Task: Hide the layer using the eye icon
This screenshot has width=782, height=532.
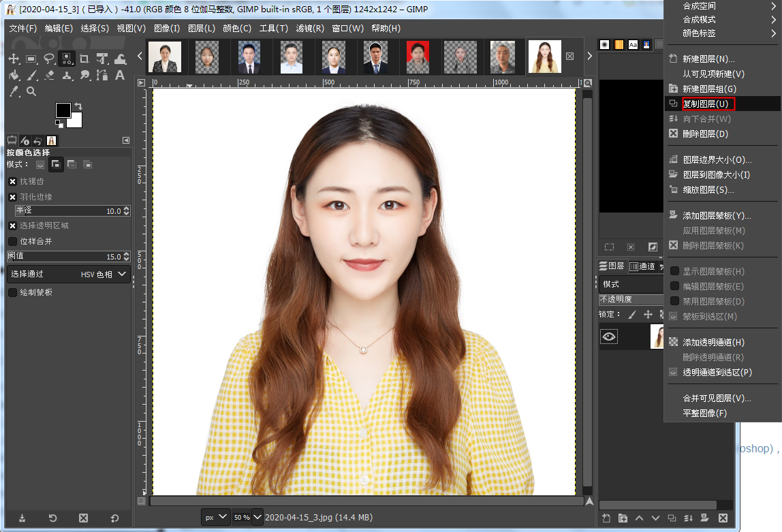Action: coord(608,337)
